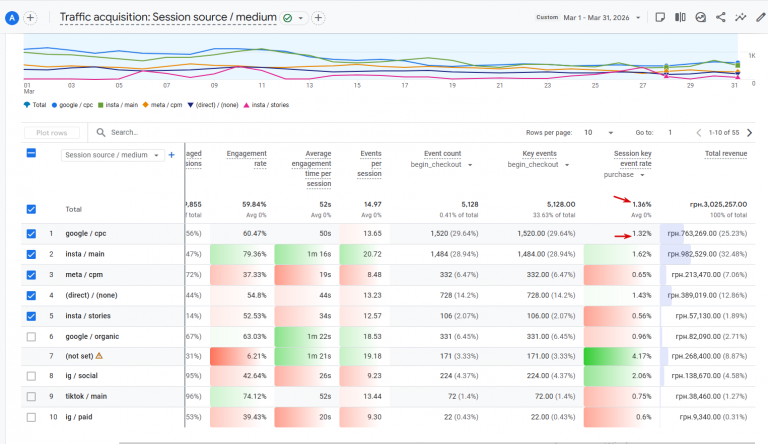Open the custom date range dropdown
The image size is (768, 444).
[588, 18]
